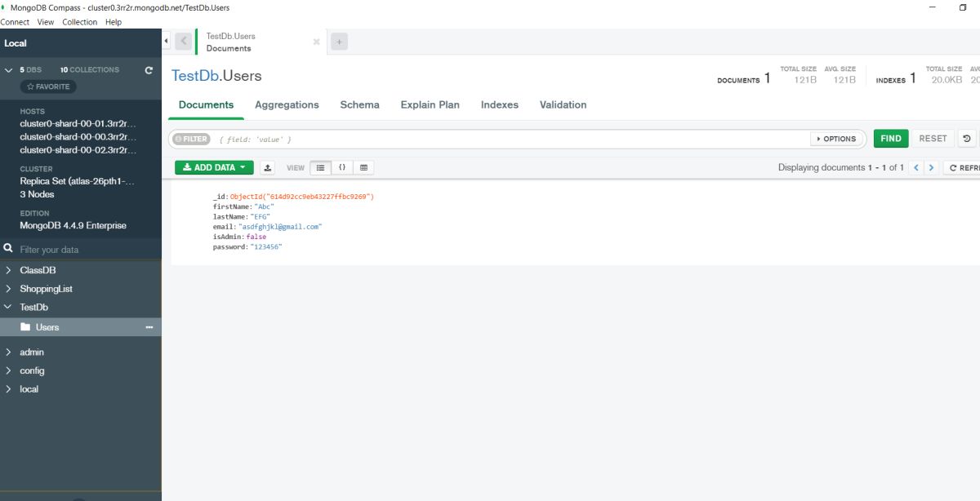The width and height of the screenshot is (980, 501).
Task: Collapse the connection details chevron
Action: (x=8, y=70)
